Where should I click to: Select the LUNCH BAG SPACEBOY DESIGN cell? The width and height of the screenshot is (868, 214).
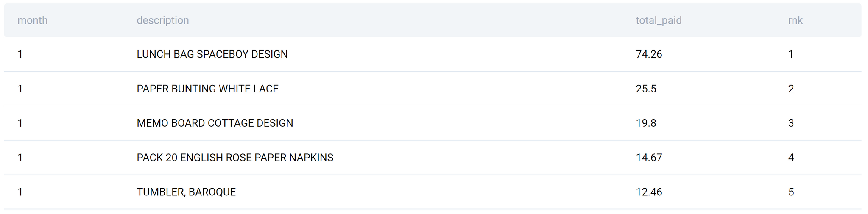(x=212, y=54)
